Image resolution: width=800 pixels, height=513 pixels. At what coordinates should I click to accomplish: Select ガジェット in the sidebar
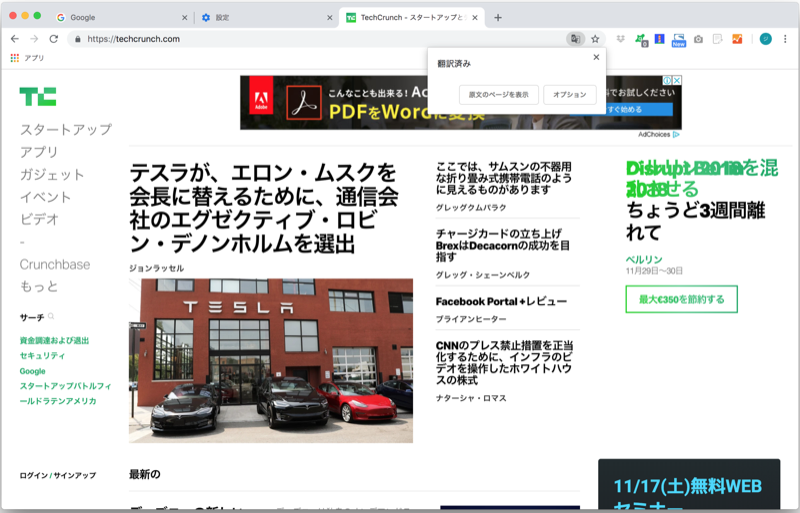[52, 175]
